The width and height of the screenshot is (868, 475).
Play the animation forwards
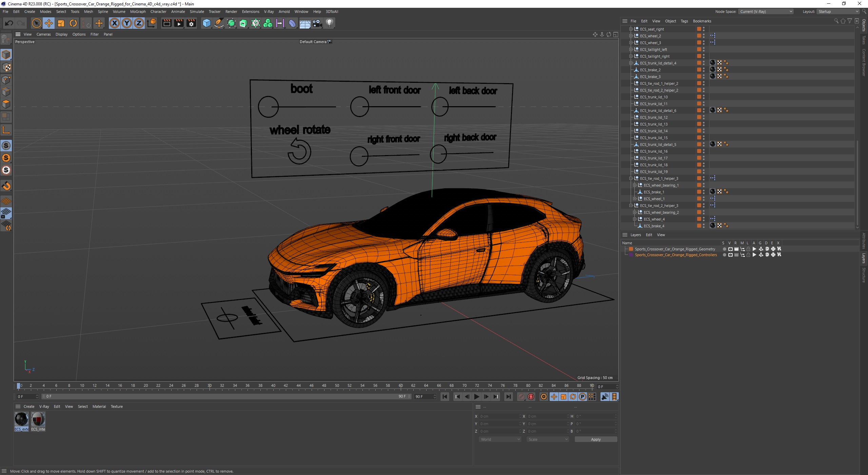[x=476, y=397]
